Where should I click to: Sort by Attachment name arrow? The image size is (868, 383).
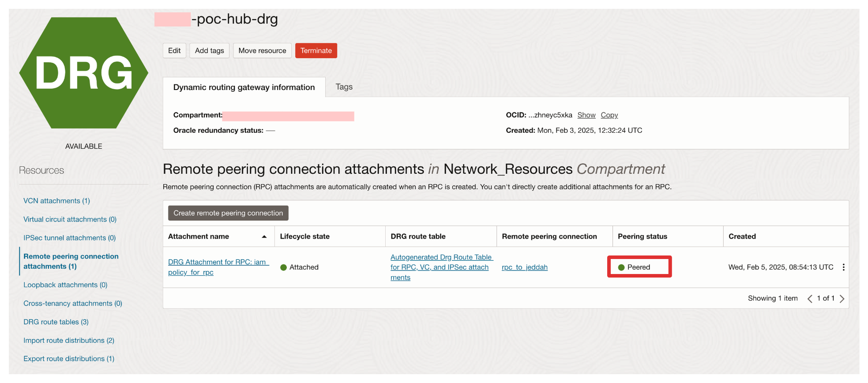[264, 237]
